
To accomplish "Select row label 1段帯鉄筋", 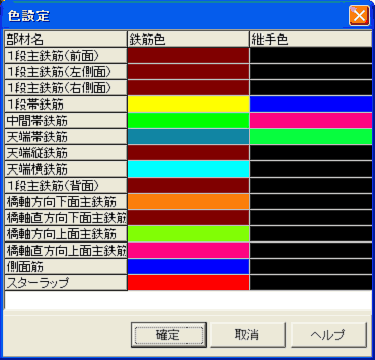I will (x=66, y=104).
